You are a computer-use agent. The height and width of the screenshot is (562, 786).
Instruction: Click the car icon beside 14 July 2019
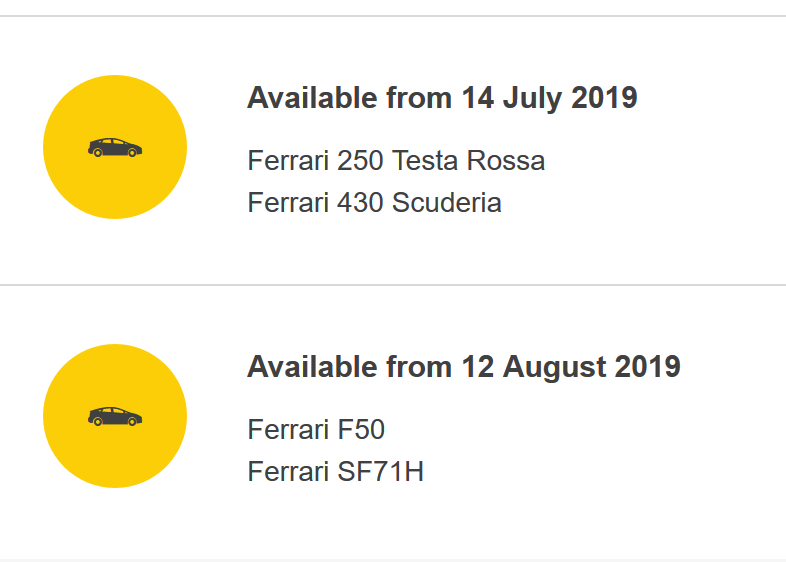115,148
